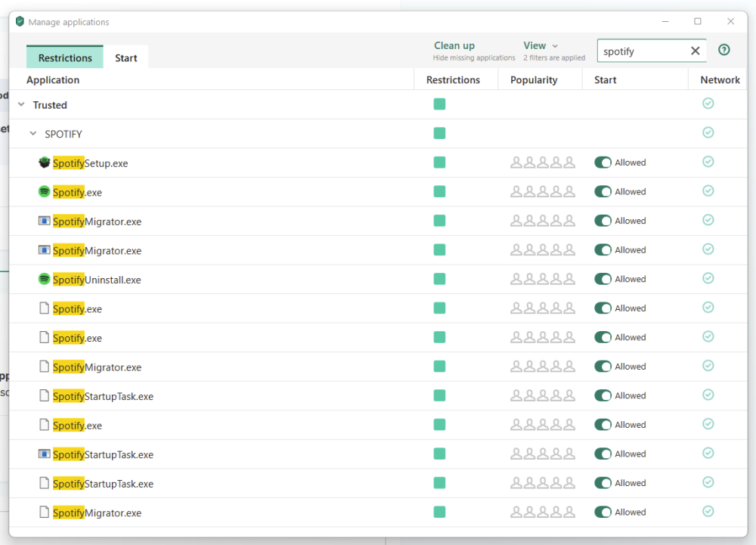The height and width of the screenshot is (545, 756).
Task: Click restriction square in SpotifyUninstall.exe row
Action: pos(439,279)
